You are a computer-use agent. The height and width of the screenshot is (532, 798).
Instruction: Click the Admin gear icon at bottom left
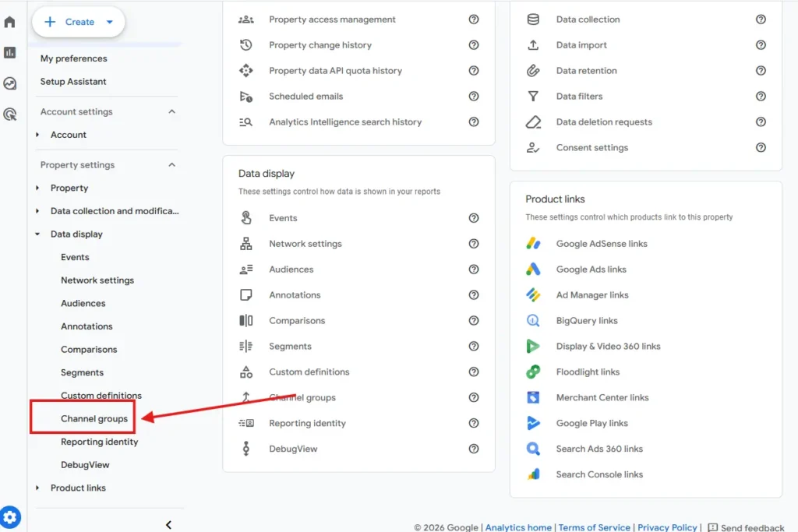point(10,516)
